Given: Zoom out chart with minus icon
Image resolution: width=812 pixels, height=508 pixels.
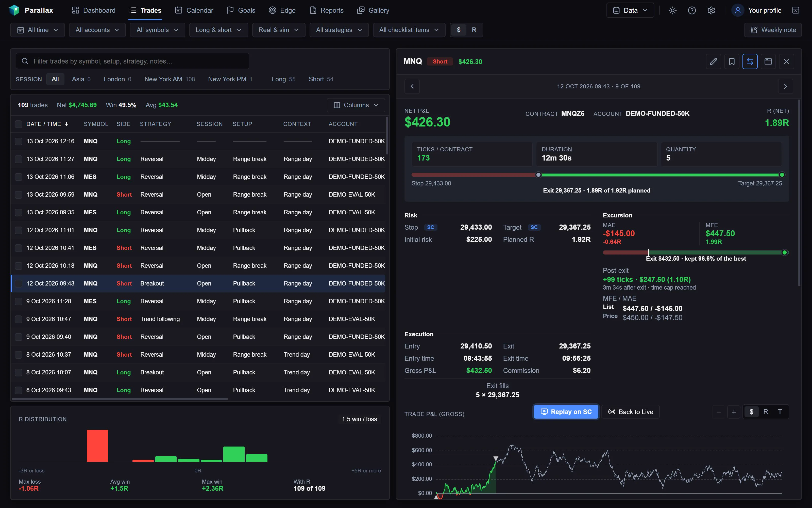Looking at the screenshot, I should point(718,412).
